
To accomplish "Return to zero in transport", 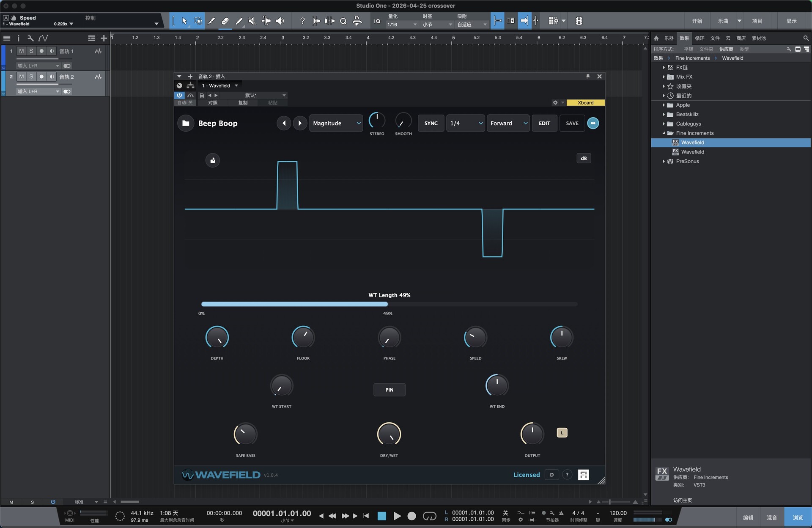I will click(x=366, y=516).
